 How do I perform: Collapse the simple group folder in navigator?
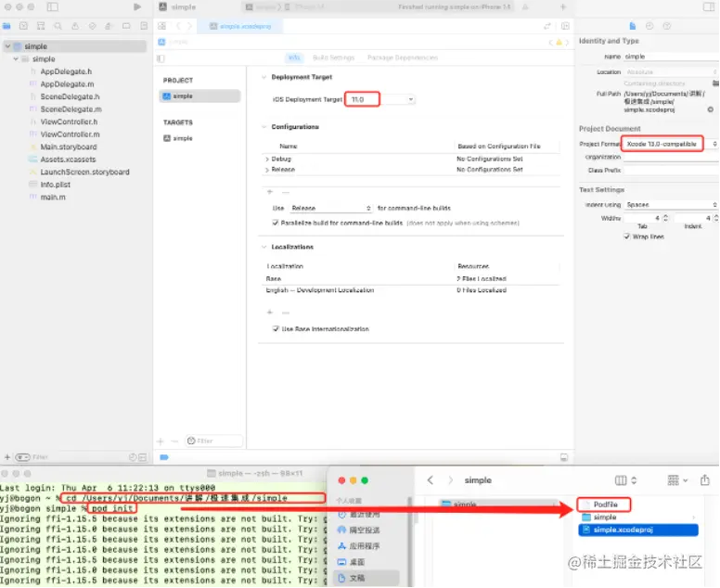(x=16, y=58)
